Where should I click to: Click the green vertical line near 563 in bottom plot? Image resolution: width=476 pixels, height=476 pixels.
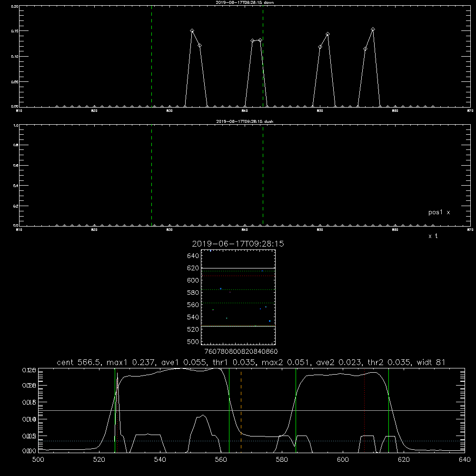(x=229, y=410)
